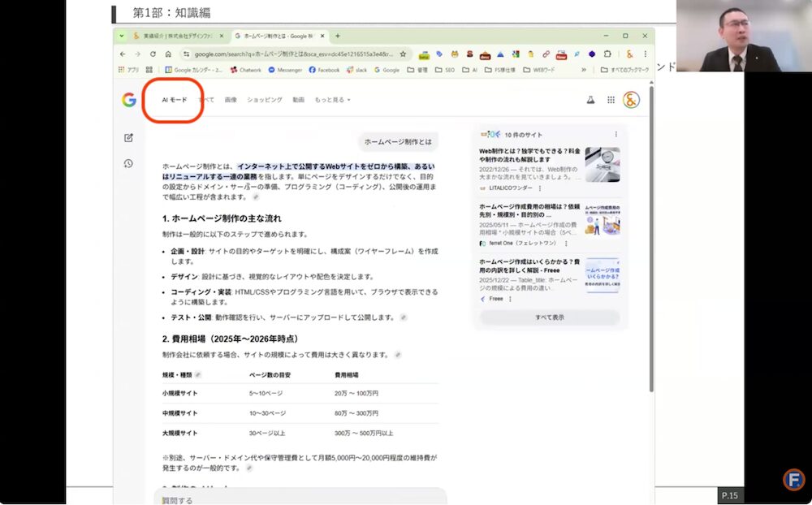Viewport: 812px width, 505px height.
Task: Click the notifications bell icon
Action: point(590,100)
